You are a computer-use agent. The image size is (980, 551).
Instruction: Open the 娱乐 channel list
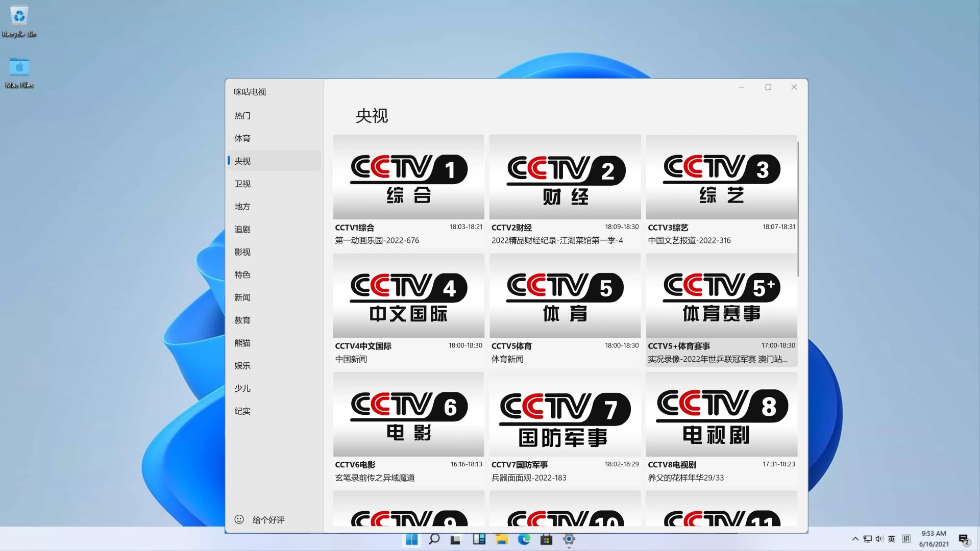tap(274, 365)
